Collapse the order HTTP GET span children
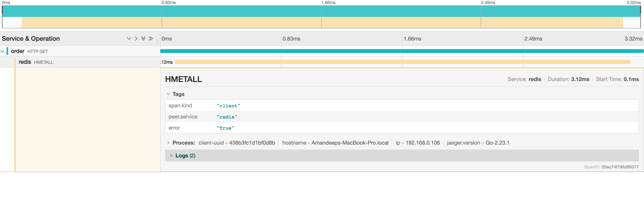This screenshot has width=644, height=202. (x=3, y=51)
